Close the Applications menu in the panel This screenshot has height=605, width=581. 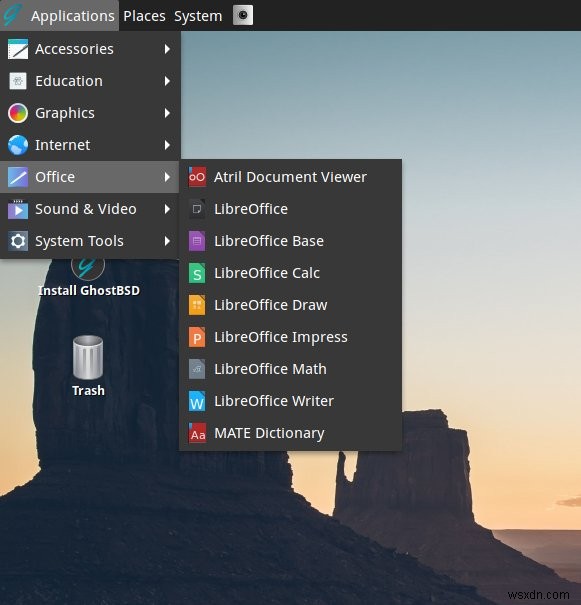pos(59,15)
